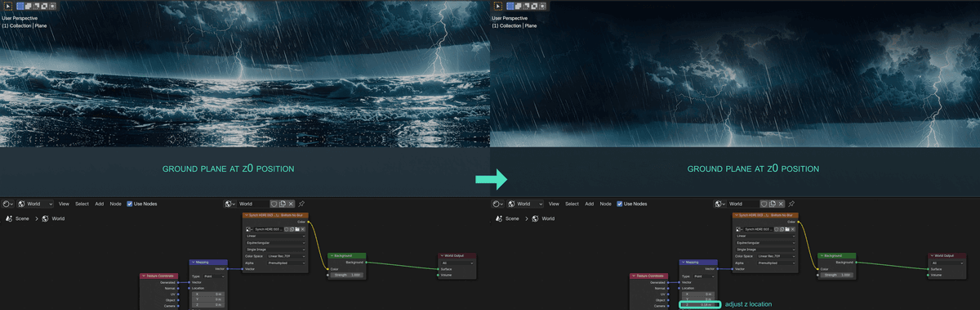Click new world copy icon in right editor
980x310 pixels.
[773, 204]
